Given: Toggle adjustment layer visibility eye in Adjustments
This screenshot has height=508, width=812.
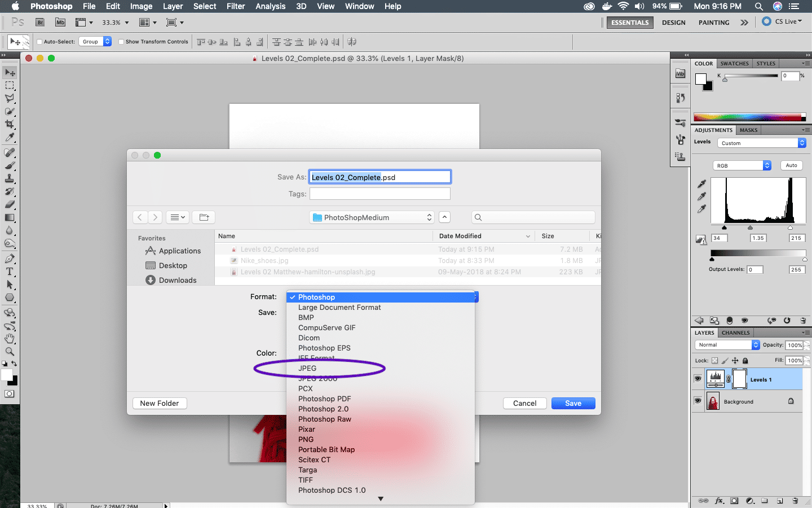Looking at the screenshot, I should [x=744, y=321].
